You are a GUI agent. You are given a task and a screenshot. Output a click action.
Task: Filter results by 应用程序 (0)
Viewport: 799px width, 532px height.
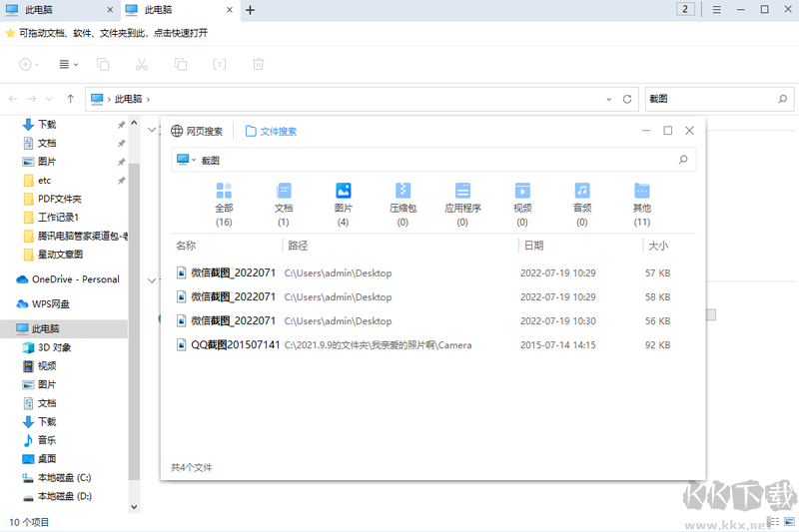[462, 205]
